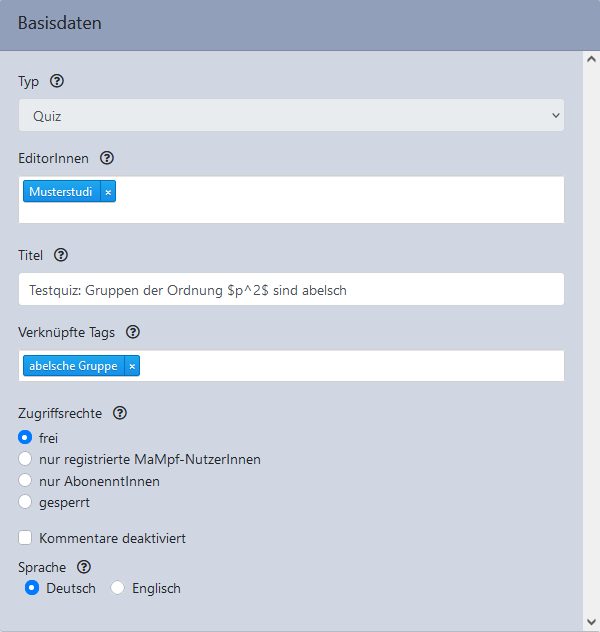Choose 'nur registrierte MaMpf-NutzerInnen' access
Screen dimensions: 600x632
click(x=26, y=459)
